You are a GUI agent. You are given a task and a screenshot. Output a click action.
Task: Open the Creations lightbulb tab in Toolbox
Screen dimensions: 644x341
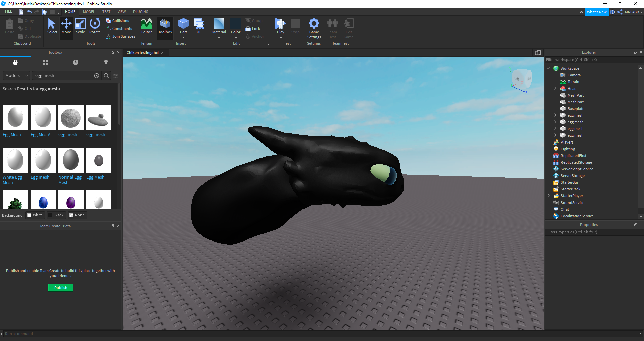106,62
